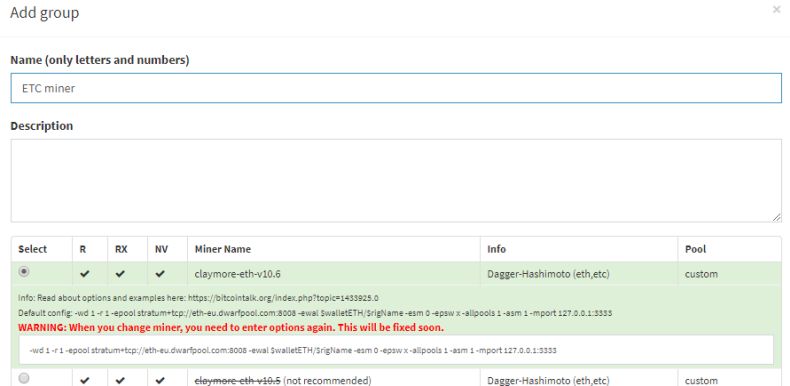Click the NV column header
The height and width of the screenshot is (386, 790).
tap(162, 249)
